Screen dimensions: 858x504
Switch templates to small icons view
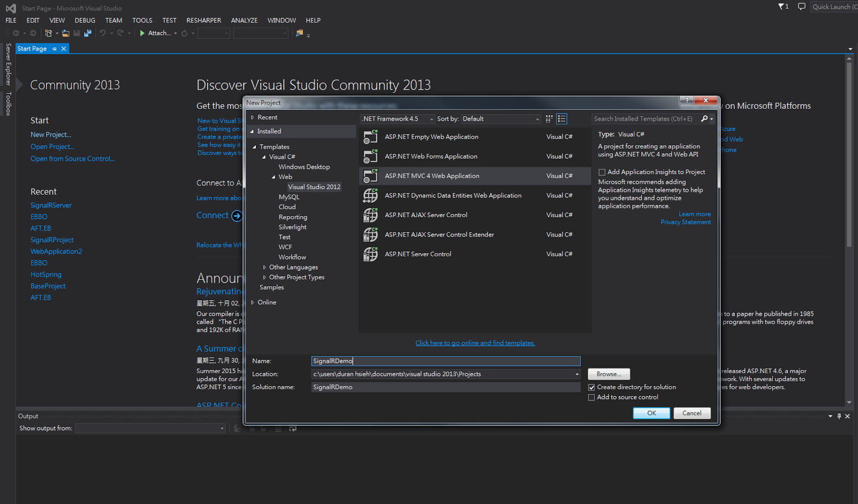click(549, 119)
